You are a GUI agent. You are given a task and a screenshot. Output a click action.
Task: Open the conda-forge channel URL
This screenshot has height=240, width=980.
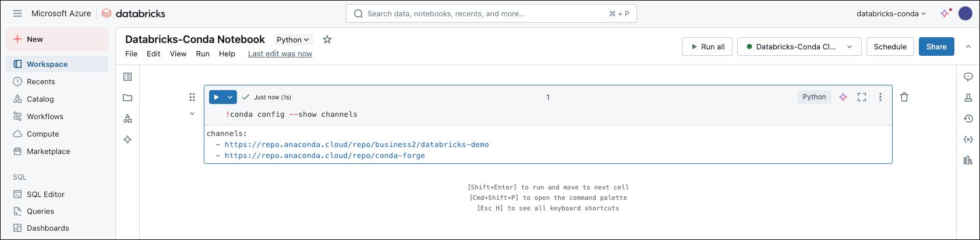(325, 156)
